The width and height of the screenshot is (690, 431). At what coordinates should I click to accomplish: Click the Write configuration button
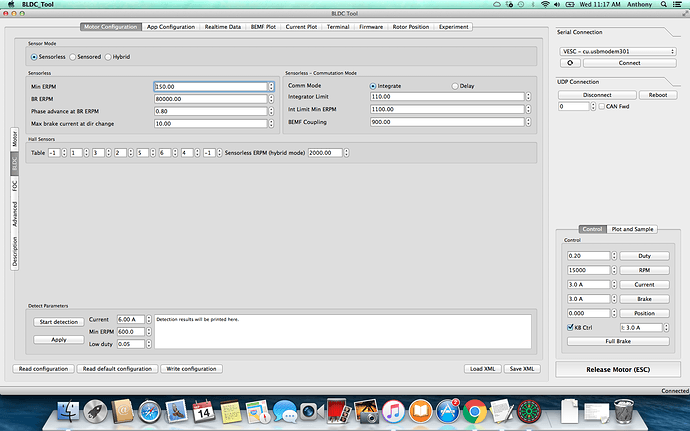[191, 368]
